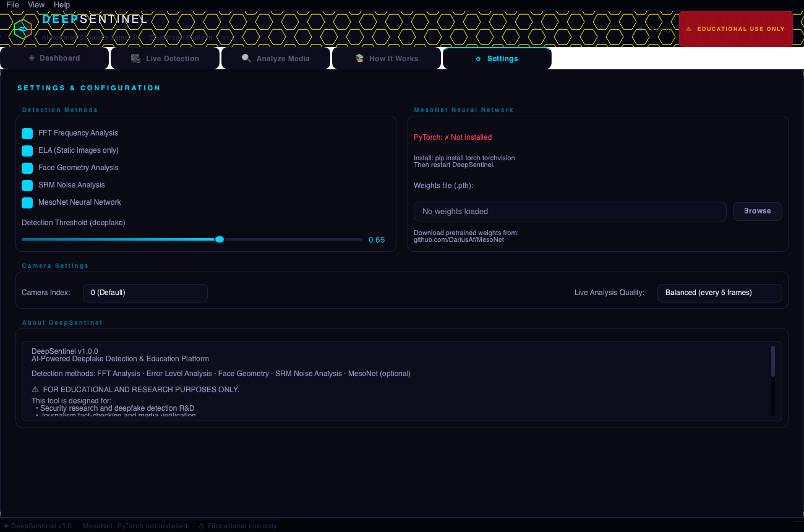Click 'FOR EDUCATIONAL AND RESEARCH PURPOSES ONLY.' text
The height and width of the screenshot is (532, 804).
click(x=141, y=390)
